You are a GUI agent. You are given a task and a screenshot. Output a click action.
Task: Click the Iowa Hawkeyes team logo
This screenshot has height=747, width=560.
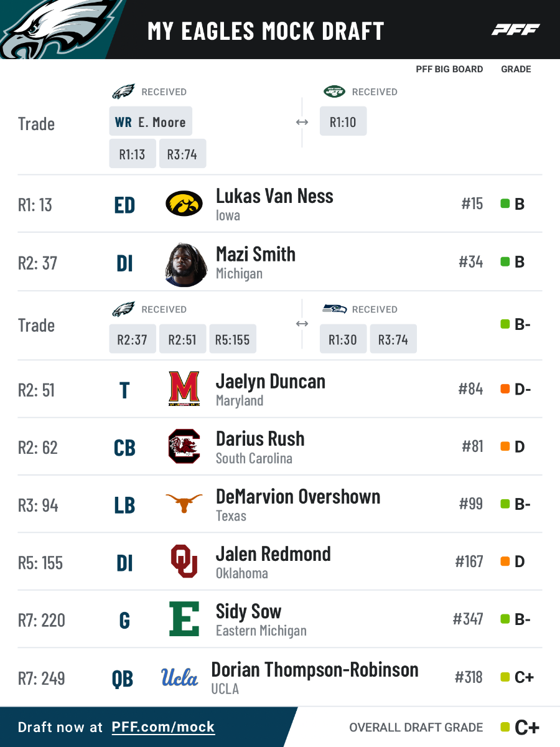(x=184, y=204)
